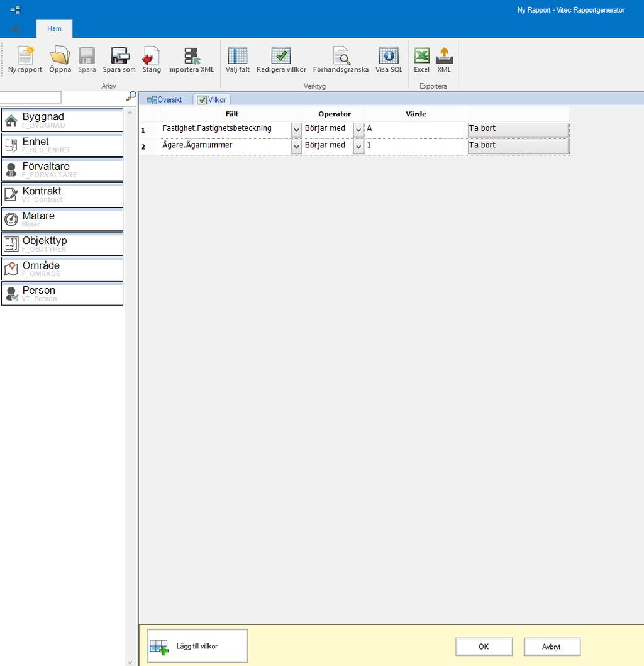The height and width of the screenshot is (666, 644).
Task: Click the search box above the table list
Action: [x=31, y=97]
